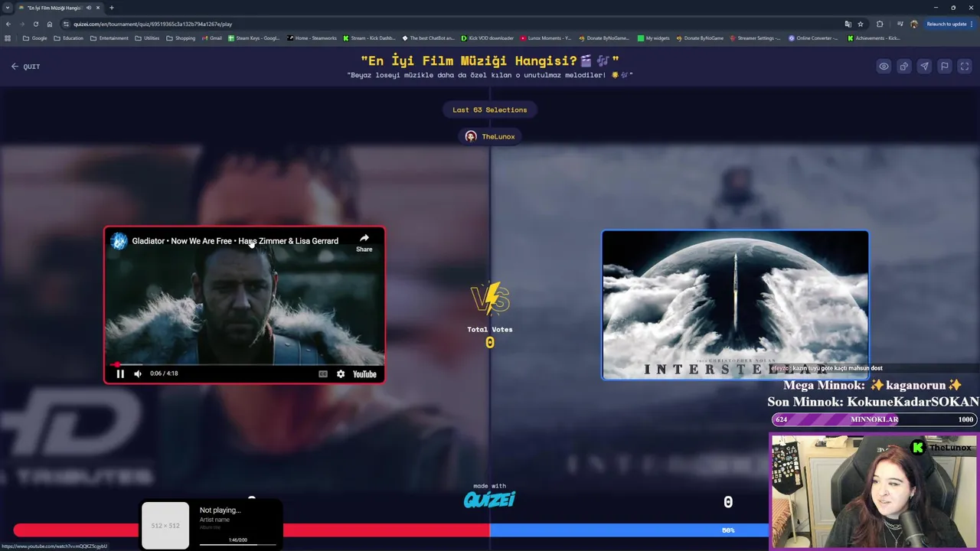Screen dimensions: 980x551
Task: Click the site info icon in address bar
Action: 66,24
